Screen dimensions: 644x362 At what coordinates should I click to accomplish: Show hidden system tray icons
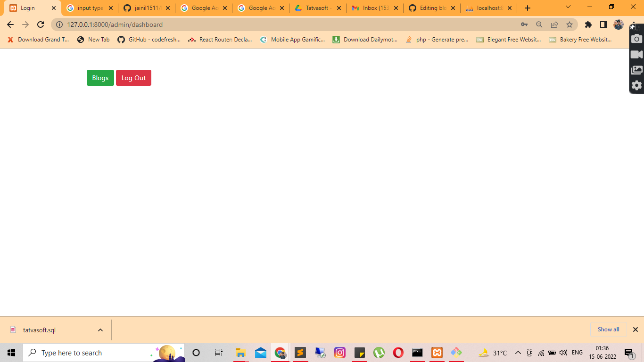click(518, 352)
